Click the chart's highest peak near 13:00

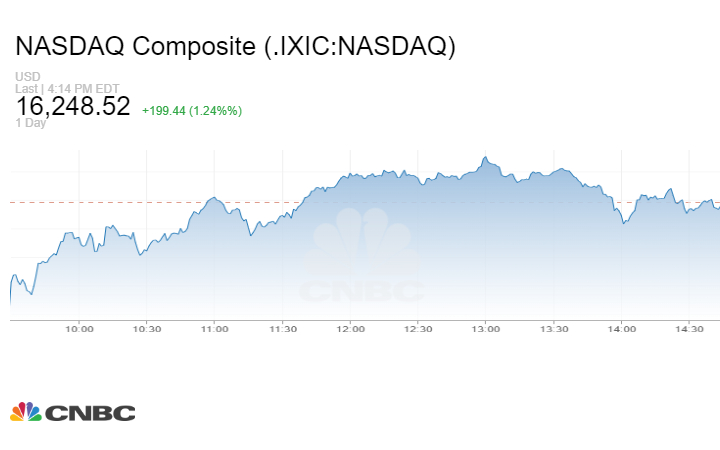tap(485, 157)
